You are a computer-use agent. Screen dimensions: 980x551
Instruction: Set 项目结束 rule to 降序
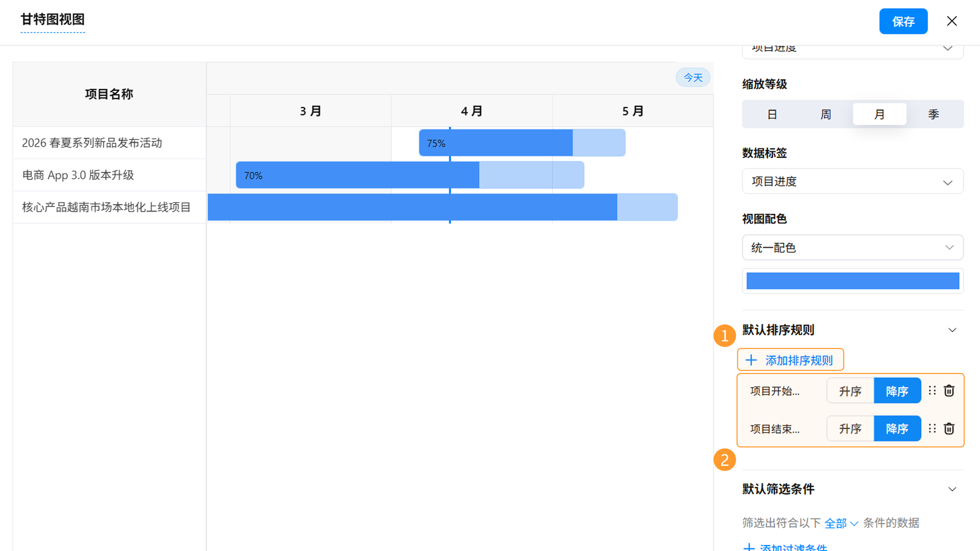897,429
